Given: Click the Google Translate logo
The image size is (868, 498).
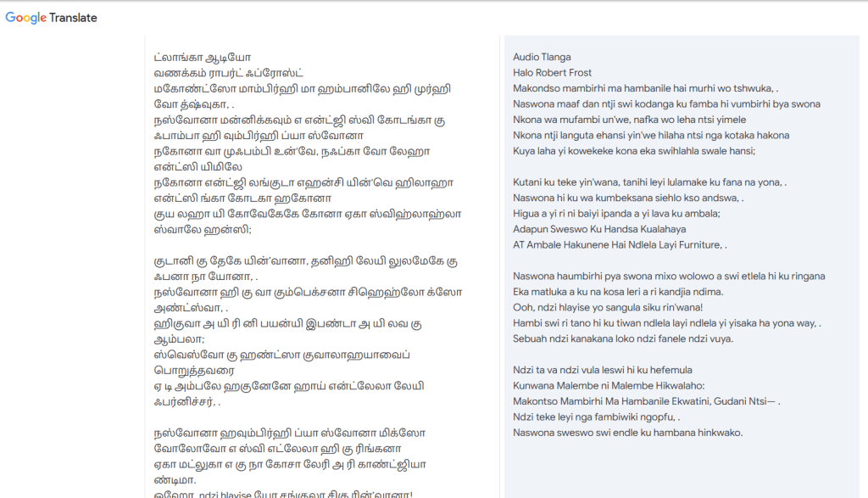Looking at the screenshot, I should (x=26, y=18).
